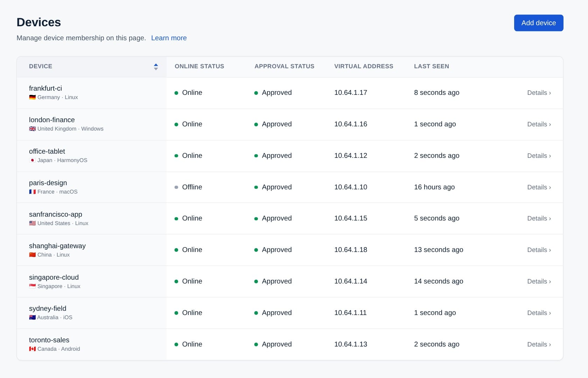588x378 pixels.
Task: Click the China flag under shanghai-gateway
Action: [32, 255]
